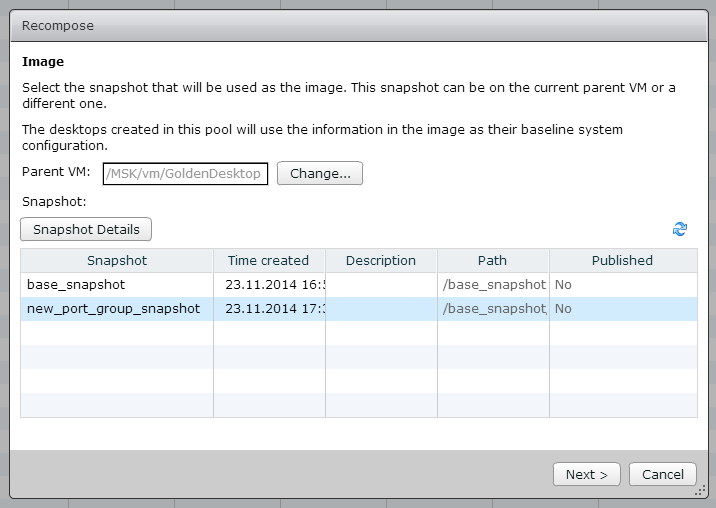716x508 pixels.
Task: Sort by the Snapshot column header
Action: [117, 261]
